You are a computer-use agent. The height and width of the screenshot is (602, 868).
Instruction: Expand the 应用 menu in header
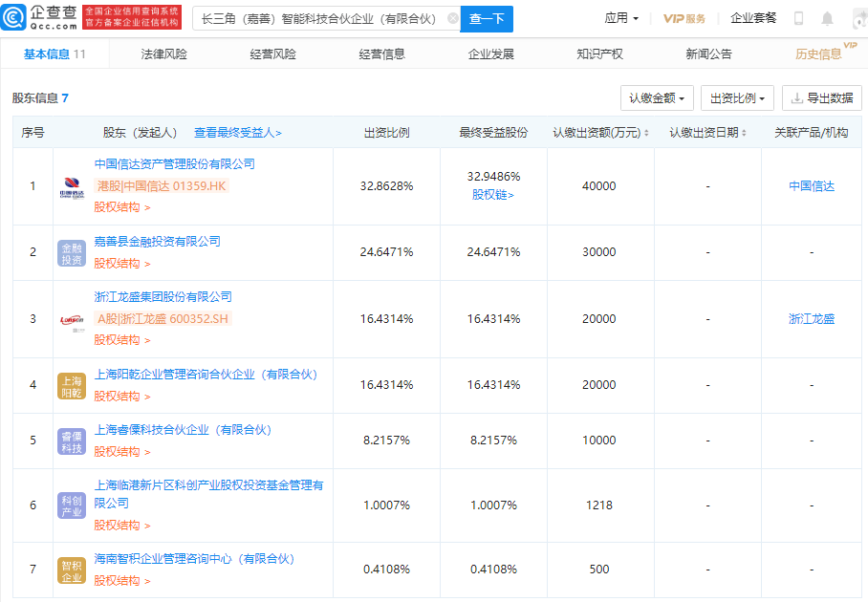621,18
